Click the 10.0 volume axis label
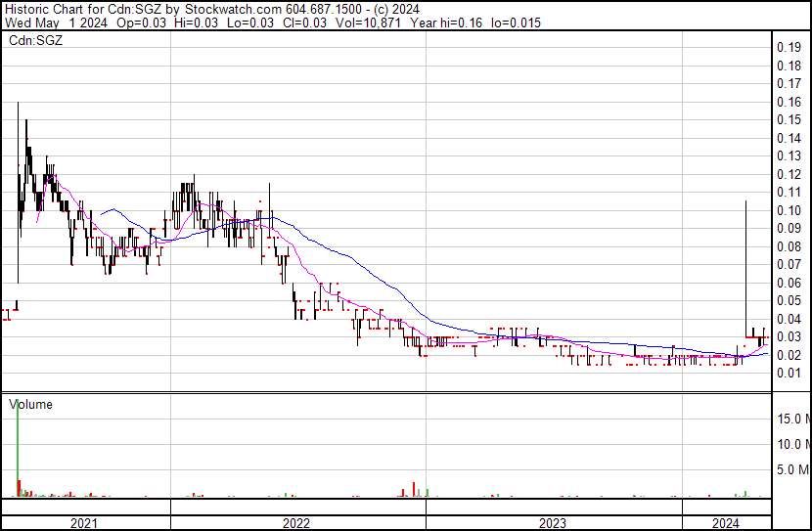This screenshot has width=812, height=531. (x=792, y=444)
